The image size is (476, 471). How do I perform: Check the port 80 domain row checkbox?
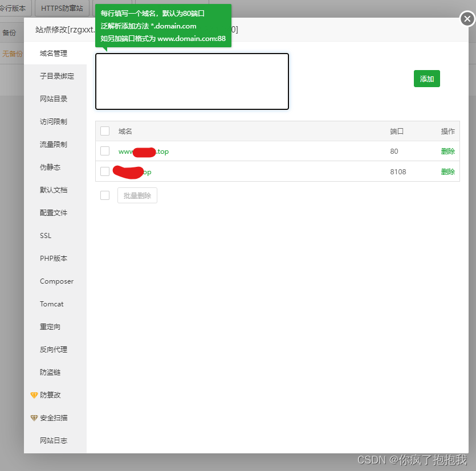pyautogui.click(x=105, y=151)
